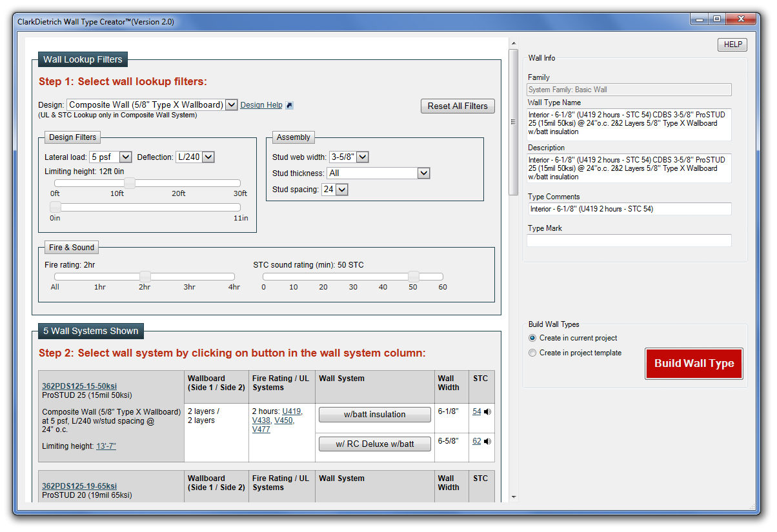This screenshot has height=532, width=777.
Task: Click the Family field showing Basic Wall
Action: (x=629, y=90)
